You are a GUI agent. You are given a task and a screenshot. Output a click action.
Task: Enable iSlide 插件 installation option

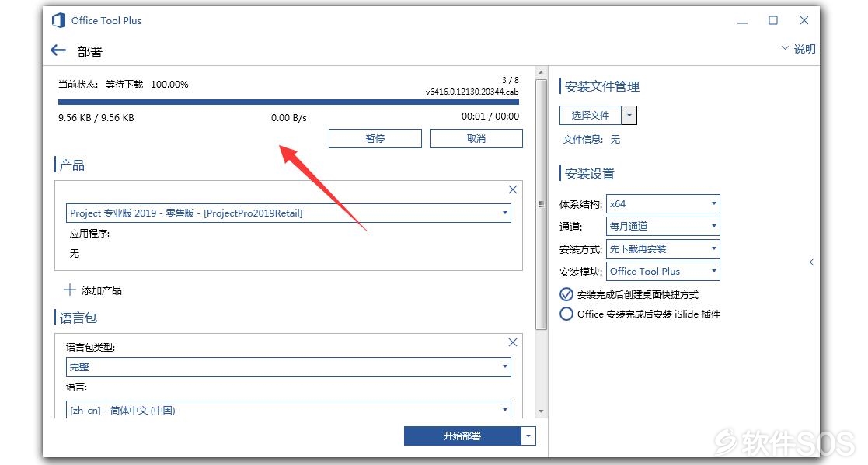click(566, 314)
